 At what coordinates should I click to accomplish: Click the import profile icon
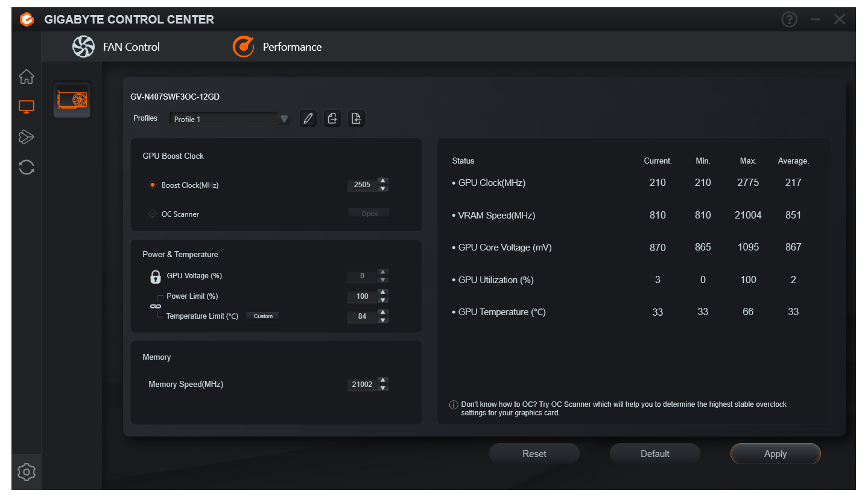click(x=356, y=118)
